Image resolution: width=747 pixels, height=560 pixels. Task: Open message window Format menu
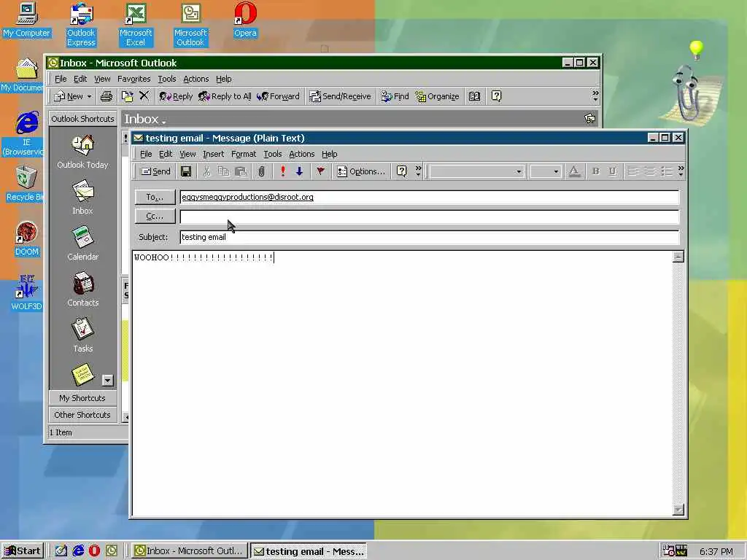[x=244, y=154]
